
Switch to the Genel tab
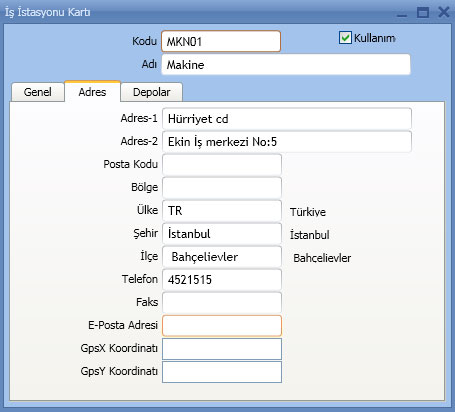38,92
